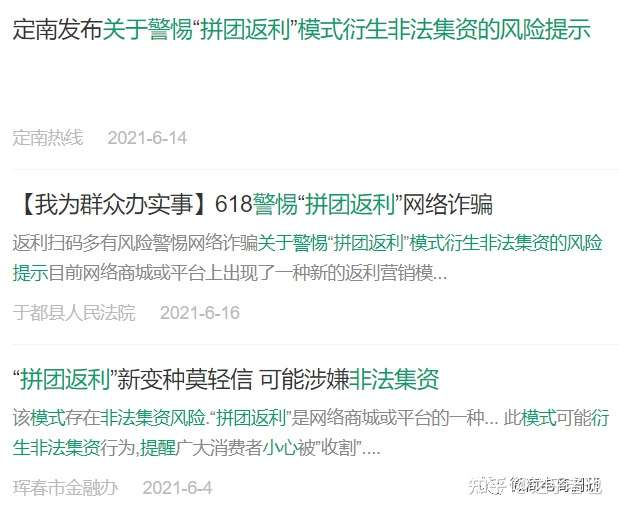Image resolution: width=619 pixels, height=512 pixels.
Task: Click the watermark author name beside the 知乎 logo
Action: (555, 486)
